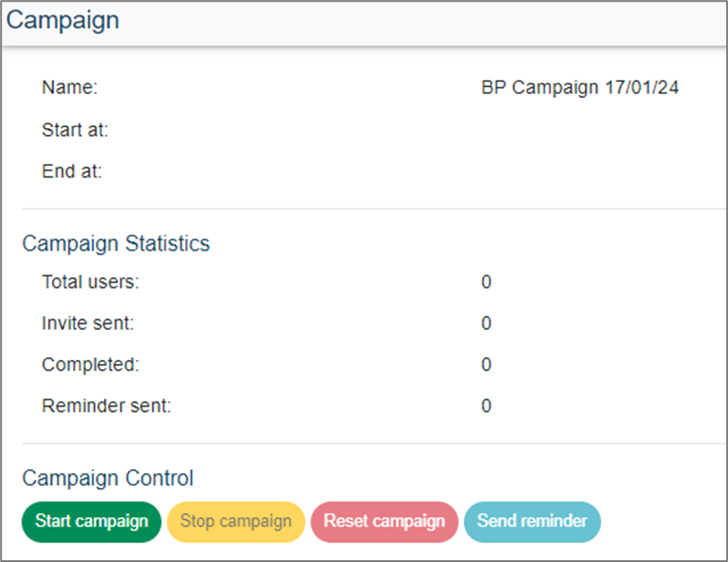This screenshot has height=562, width=728.
Task: Click the Completed label
Action: click(x=90, y=364)
